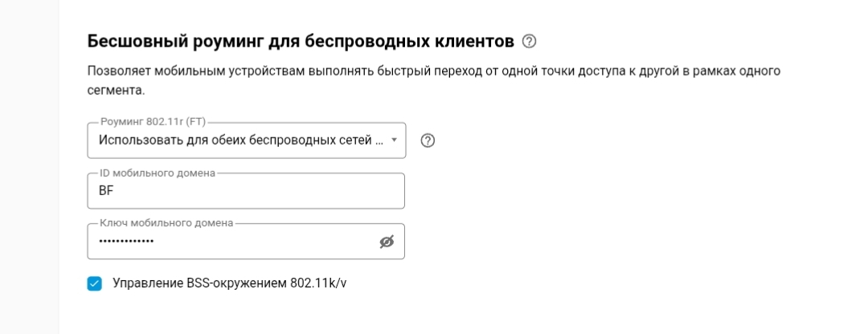
Task: Click the "ID мобильного домена" field label
Action: tap(157, 174)
